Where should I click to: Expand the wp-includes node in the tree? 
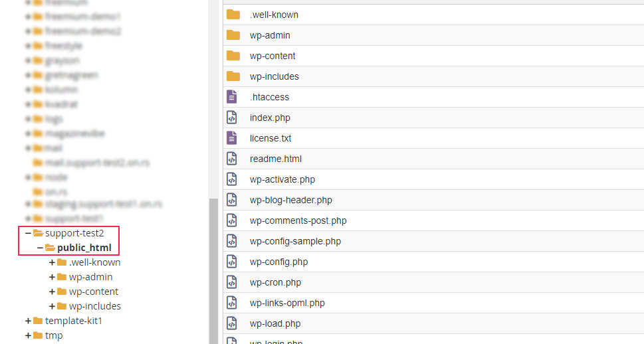pyautogui.click(x=52, y=306)
